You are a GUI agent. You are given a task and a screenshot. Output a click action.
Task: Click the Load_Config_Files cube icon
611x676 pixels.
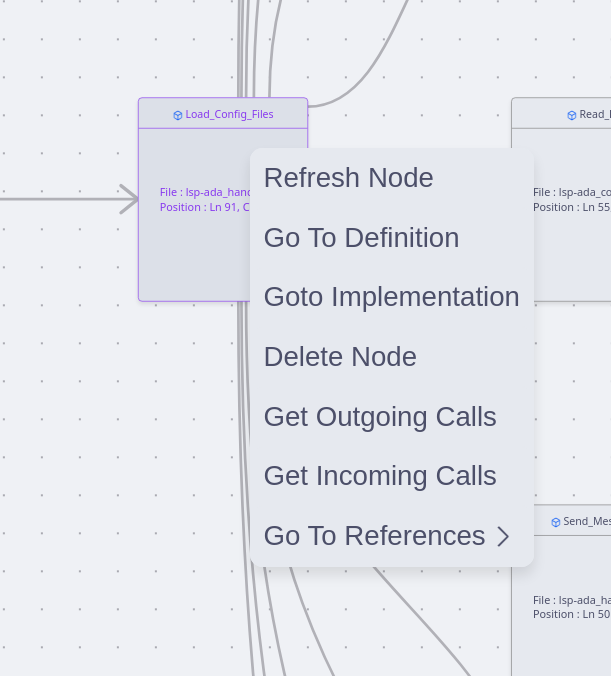(178, 115)
